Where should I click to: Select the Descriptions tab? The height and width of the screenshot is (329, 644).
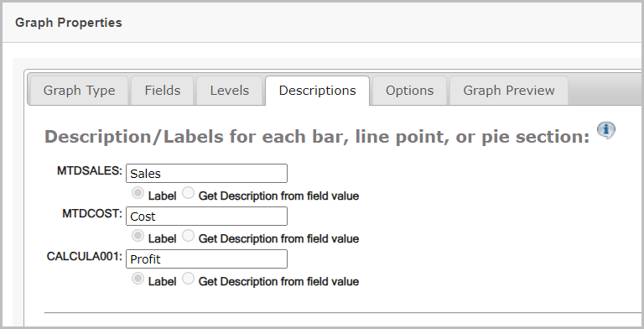click(317, 91)
